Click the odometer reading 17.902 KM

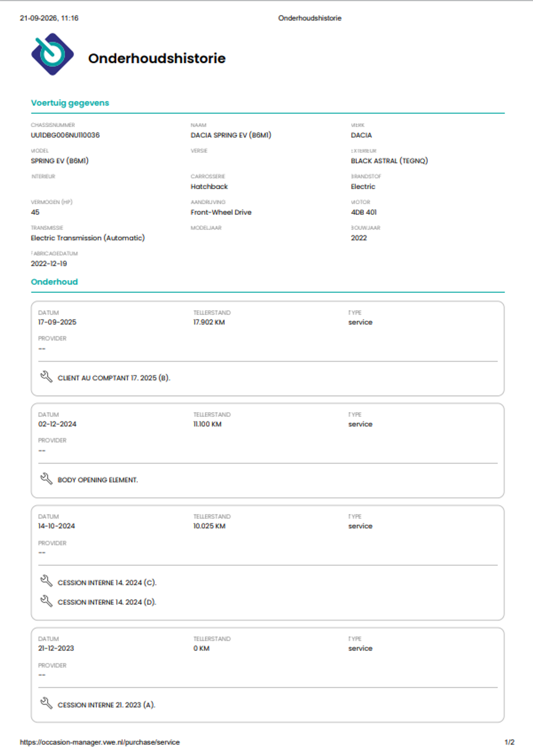(209, 322)
